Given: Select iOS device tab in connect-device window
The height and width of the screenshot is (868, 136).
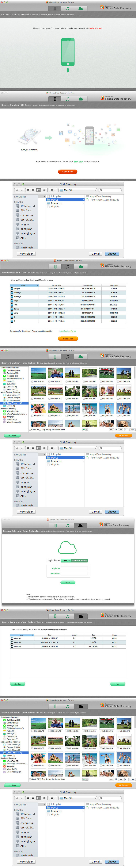Looking at the screenshot, I should 55,8.
